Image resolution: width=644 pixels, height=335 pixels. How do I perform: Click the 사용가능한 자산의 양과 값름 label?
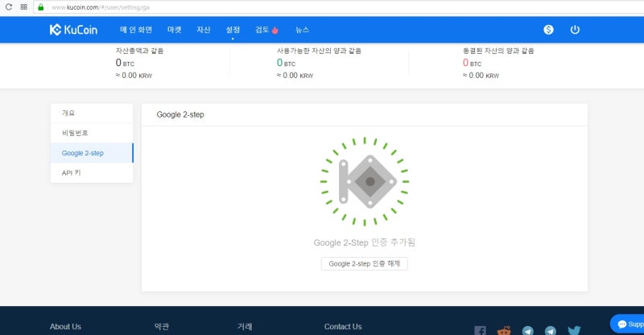click(x=319, y=51)
